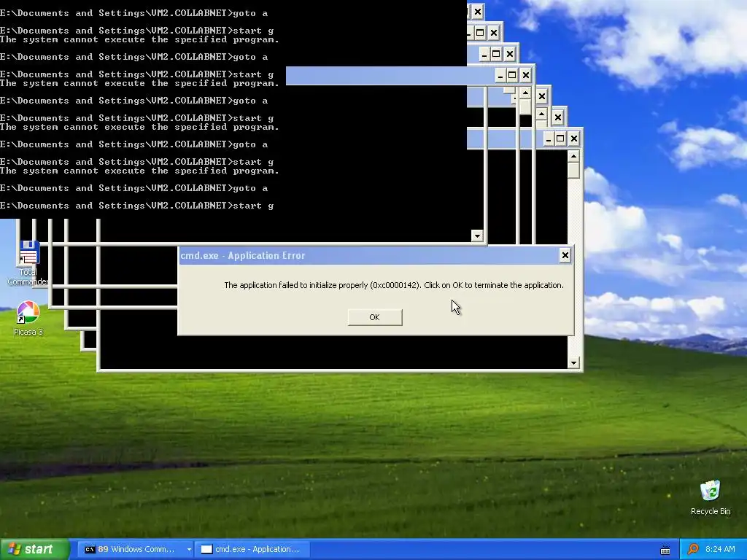This screenshot has height=560, width=747.
Task: Click scroll-up arrow of largest command window
Action: click(x=573, y=156)
